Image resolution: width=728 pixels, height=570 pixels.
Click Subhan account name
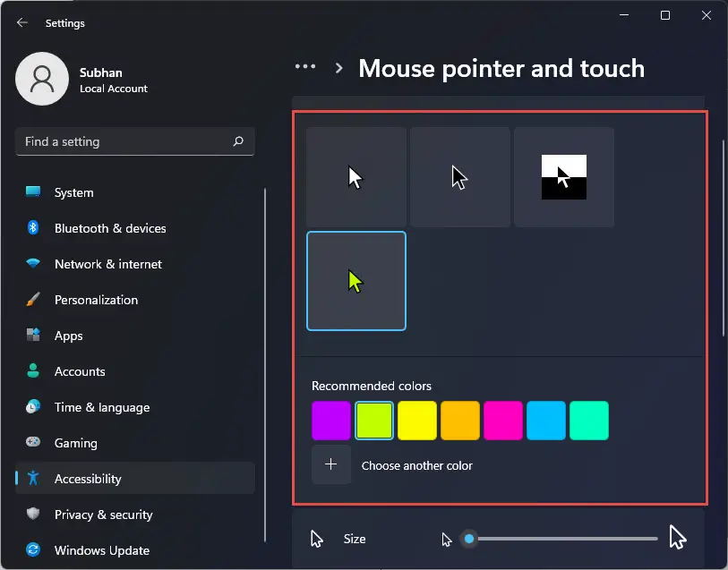click(x=101, y=72)
